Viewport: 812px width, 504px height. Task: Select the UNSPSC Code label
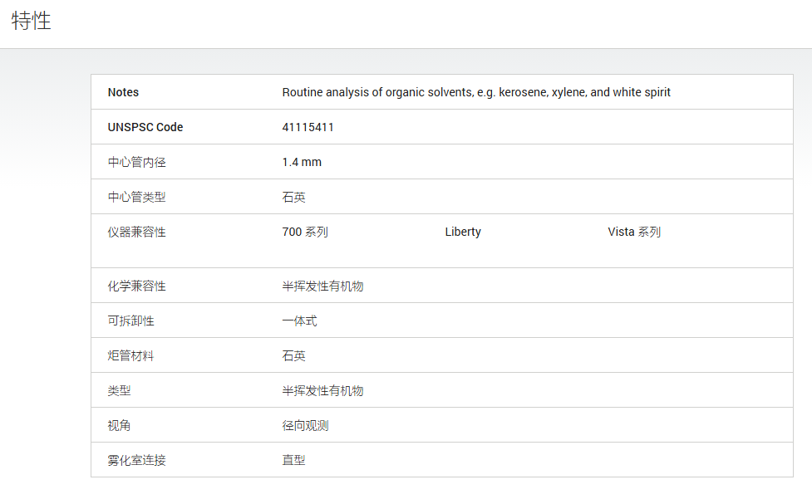point(145,127)
